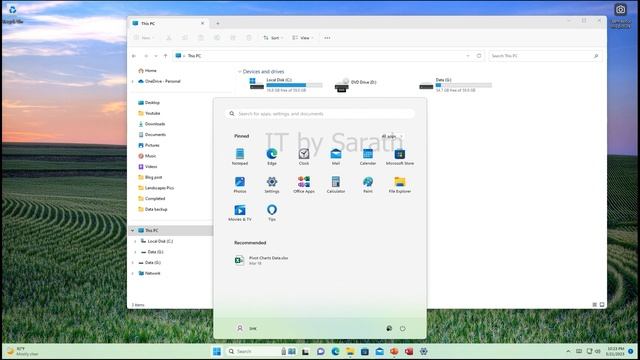Launch Movies & TV app
This screenshot has width=640, height=360.
coord(240,213)
